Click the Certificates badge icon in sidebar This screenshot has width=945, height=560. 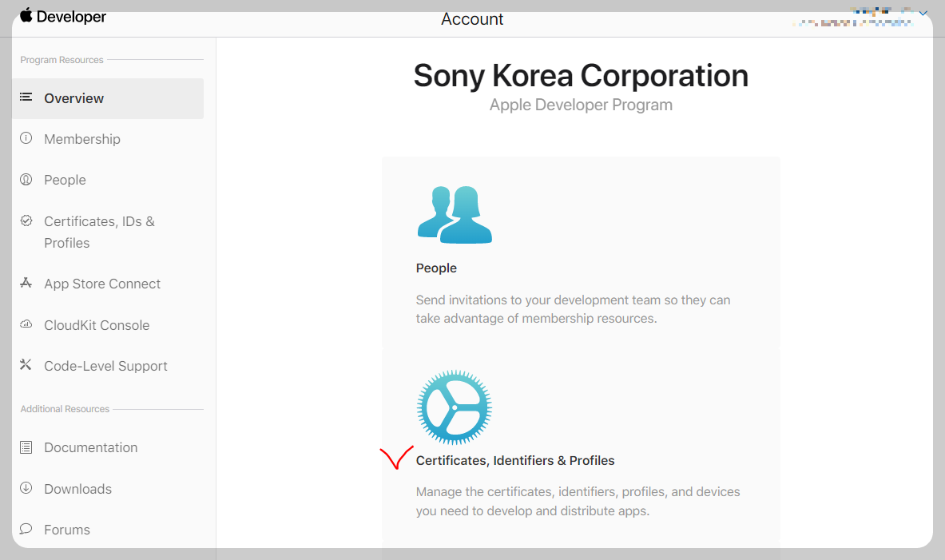(26, 220)
